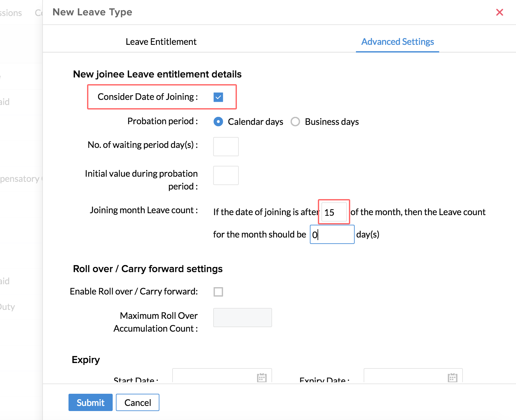This screenshot has height=420, width=516.
Task: Choose Business days probation option
Action: point(295,122)
